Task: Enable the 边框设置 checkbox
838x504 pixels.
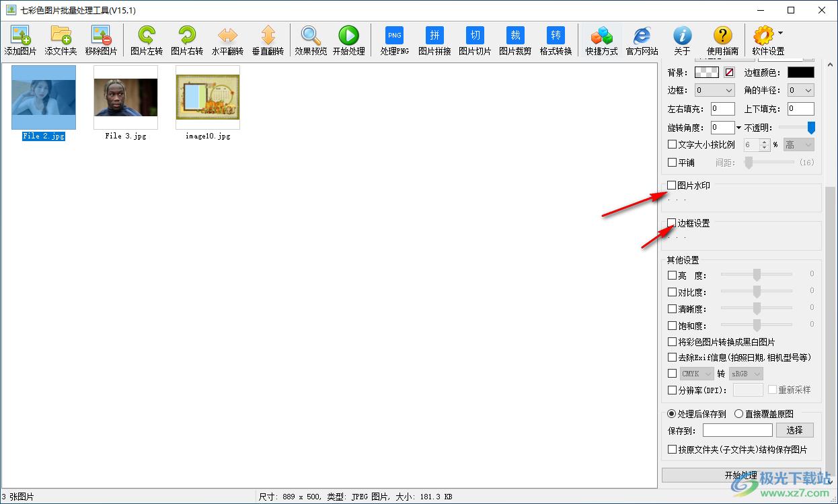Action: tap(672, 223)
